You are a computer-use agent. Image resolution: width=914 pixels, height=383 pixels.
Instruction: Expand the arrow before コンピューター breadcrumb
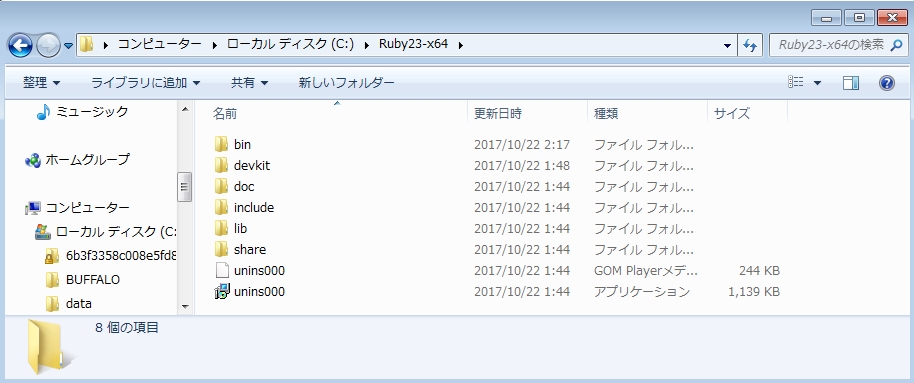click(x=106, y=45)
